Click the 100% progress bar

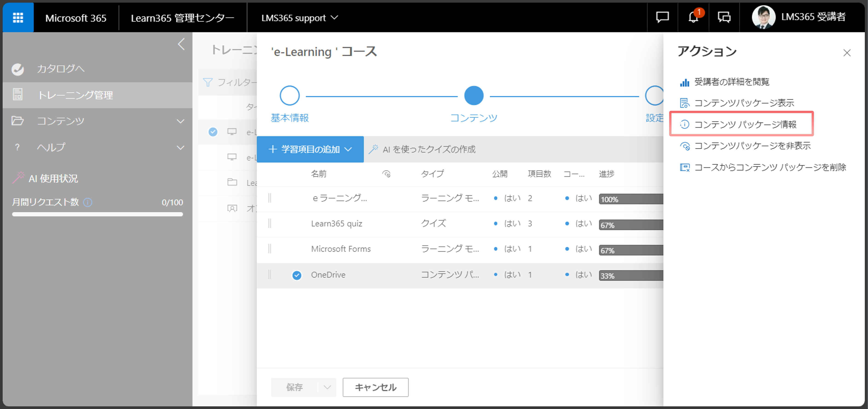click(631, 199)
